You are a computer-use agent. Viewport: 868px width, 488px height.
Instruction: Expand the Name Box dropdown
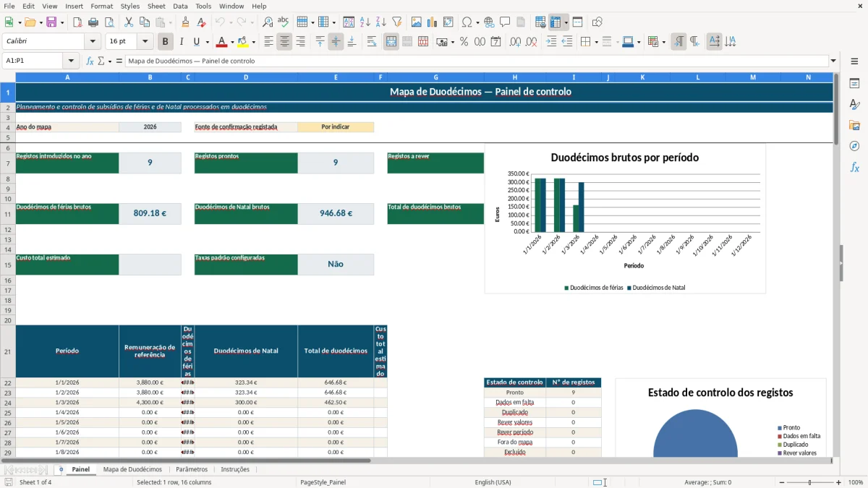click(x=71, y=61)
